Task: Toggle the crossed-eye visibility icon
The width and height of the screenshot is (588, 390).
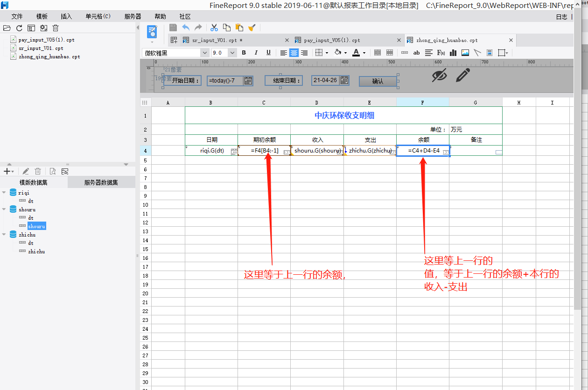Action: tap(439, 75)
